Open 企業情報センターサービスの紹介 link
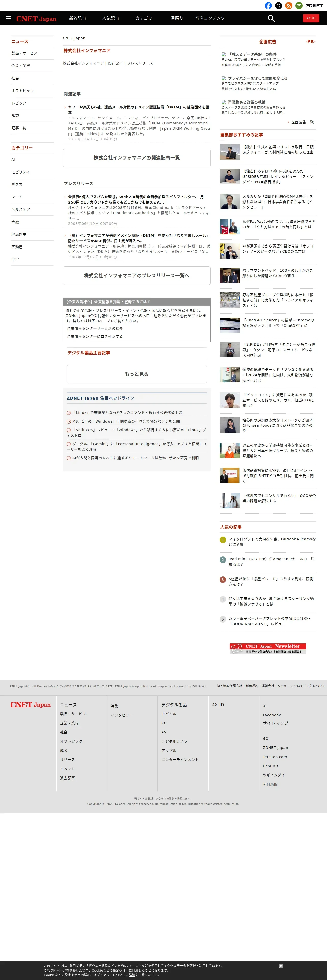Viewport: 327px width, 980px height. pyautogui.click(x=95, y=328)
